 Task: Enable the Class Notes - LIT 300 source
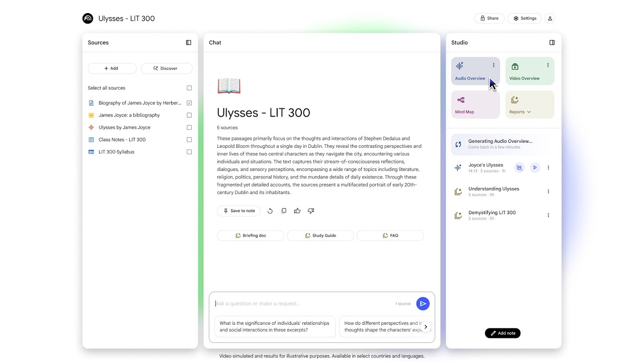189,139
